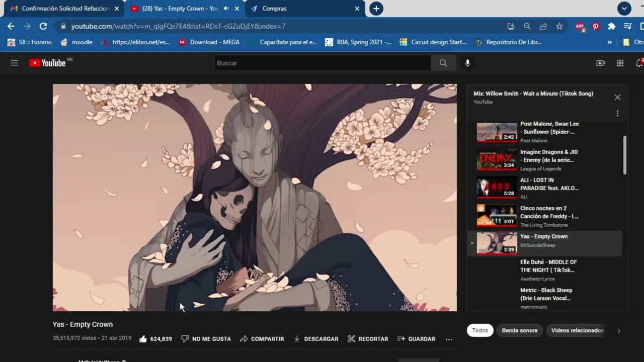Open the notifications bell
The height and width of the screenshot is (362, 644).
(x=639, y=63)
